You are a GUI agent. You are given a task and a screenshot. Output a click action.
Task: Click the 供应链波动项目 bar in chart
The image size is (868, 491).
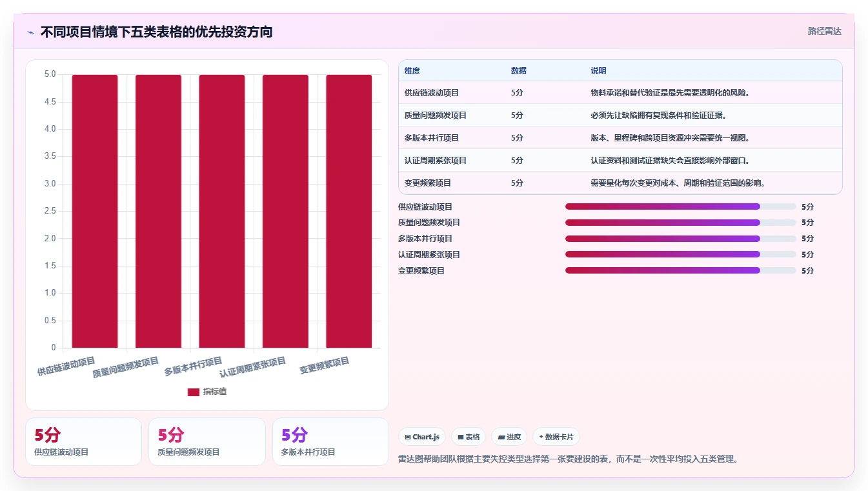point(95,211)
